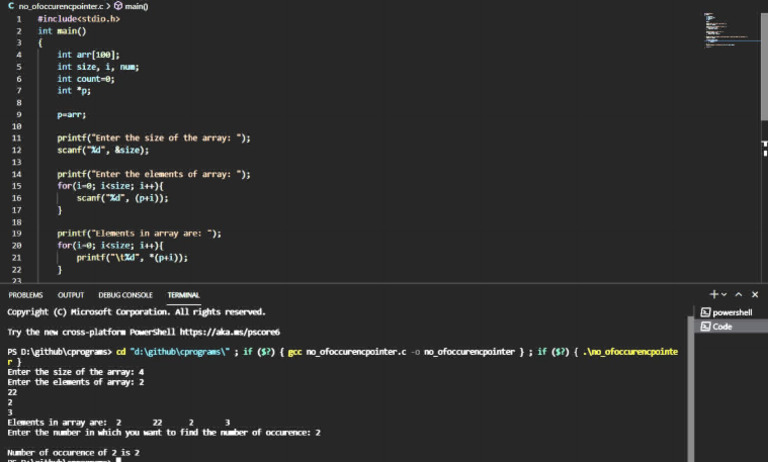Click terminal output 'Enter the size of the array: 4'
The height and width of the screenshot is (462, 768).
click(x=75, y=372)
